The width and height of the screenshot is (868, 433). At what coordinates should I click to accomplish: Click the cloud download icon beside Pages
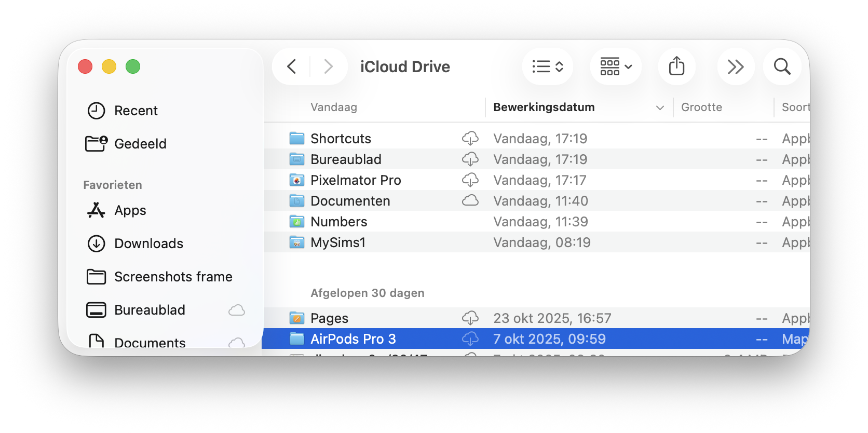[470, 318]
